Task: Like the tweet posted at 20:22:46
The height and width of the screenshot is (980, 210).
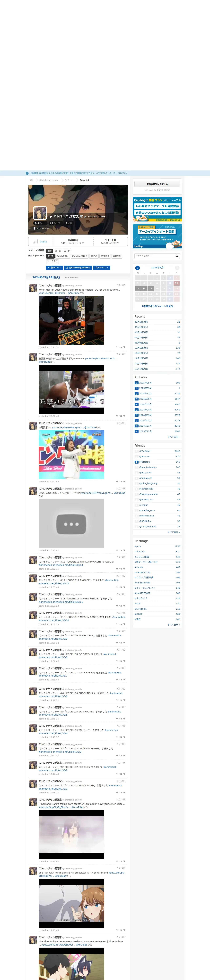Action: click(124, 416)
